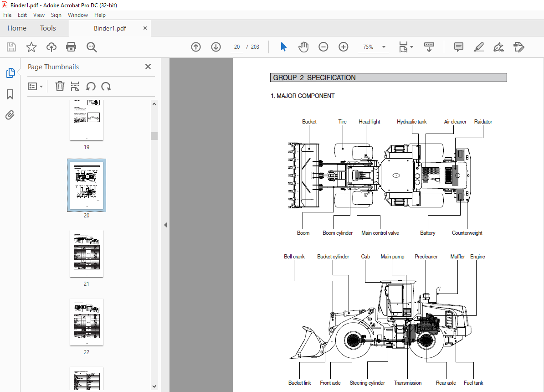Click thumbnail scrollbar up arrow

pos(154,104)
